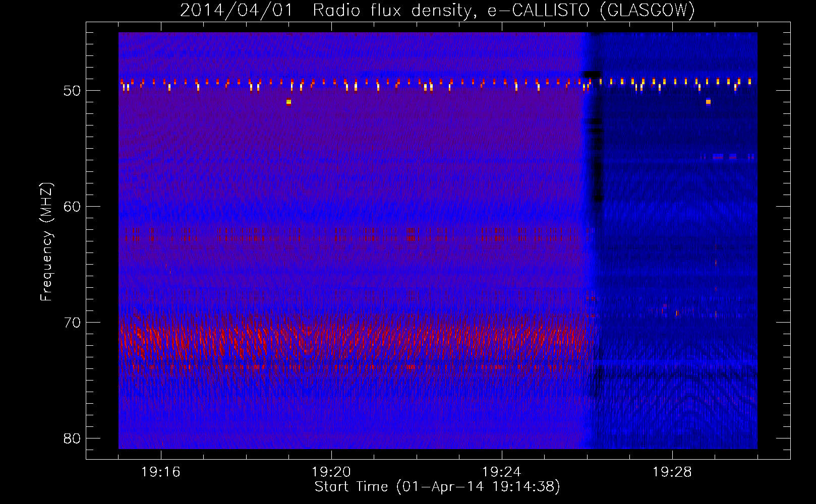Click the 50 MHz frequency tick label
The height and width of the screenshot is (504, 816).
click(x=72, y=91)
